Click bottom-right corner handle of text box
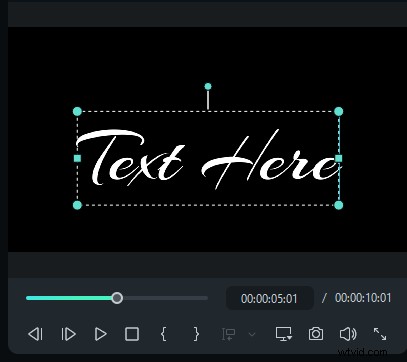 (x=339, y=205)
